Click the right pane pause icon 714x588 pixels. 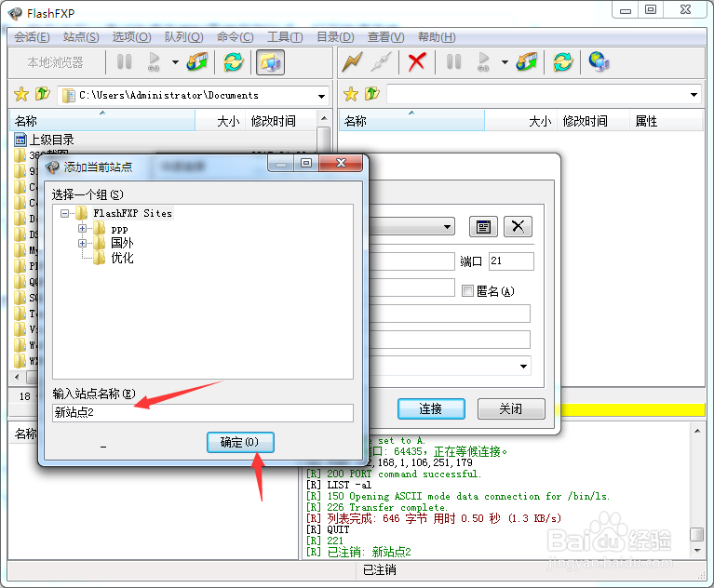453,62
